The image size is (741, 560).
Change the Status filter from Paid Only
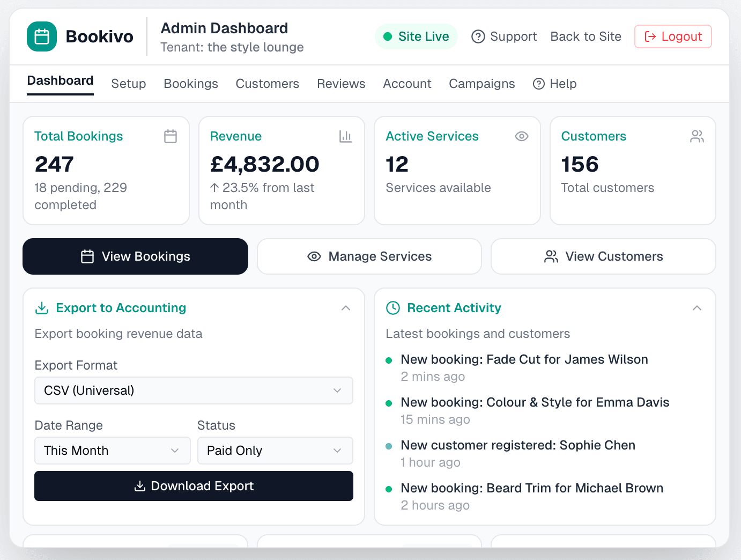tap(275, 451)
